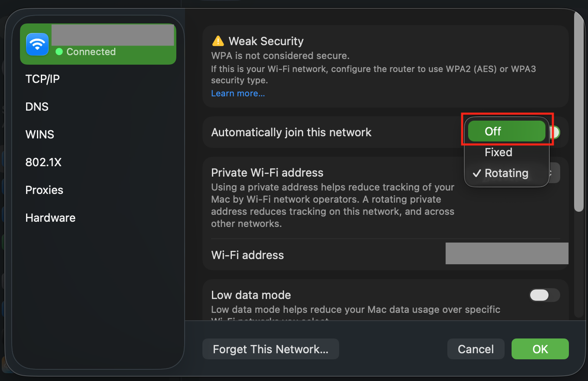Click Cancel to dismiss the dialog
This screenshot has height=381, width=588.
click(476, 349)
